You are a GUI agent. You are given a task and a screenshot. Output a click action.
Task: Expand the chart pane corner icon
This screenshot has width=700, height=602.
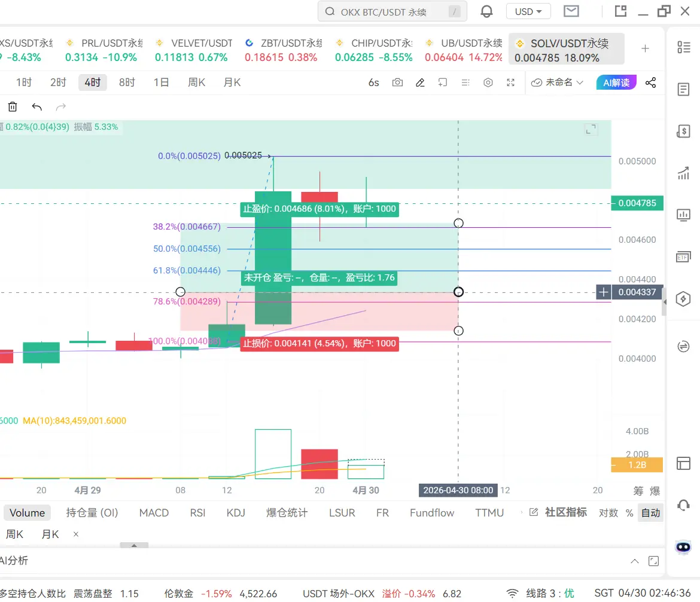coord(591,129)
